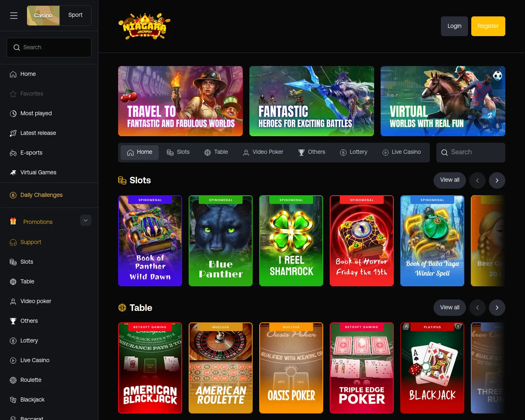Image resolution: width=525 pixels, height=420 pixels.
Task: Click the Register button
Action: (x=488, y=26)
